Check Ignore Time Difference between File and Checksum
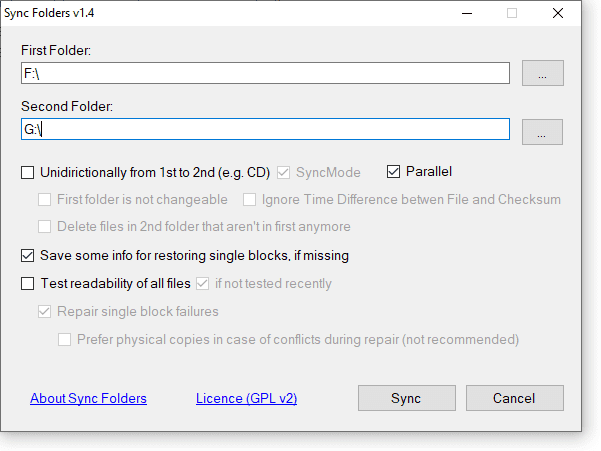This screenshot has height=451, width=601. pyautogui.click(x=249, y=199)
